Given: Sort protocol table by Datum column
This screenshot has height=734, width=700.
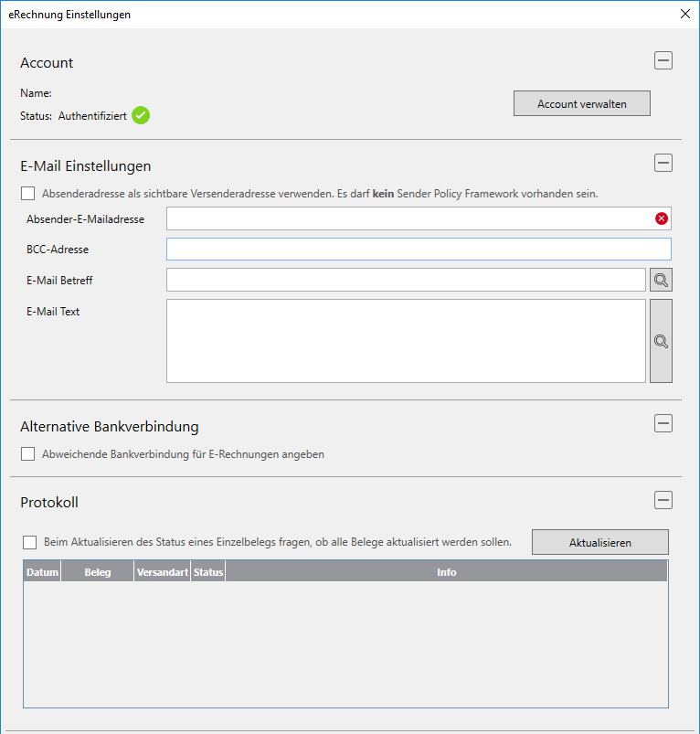Looking at the screenshot, I should tap(42, 572).
